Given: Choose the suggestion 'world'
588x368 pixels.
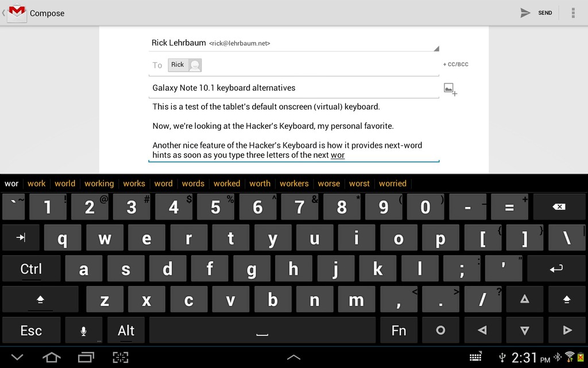Looking at the screenshot, I should pos(65,183).
